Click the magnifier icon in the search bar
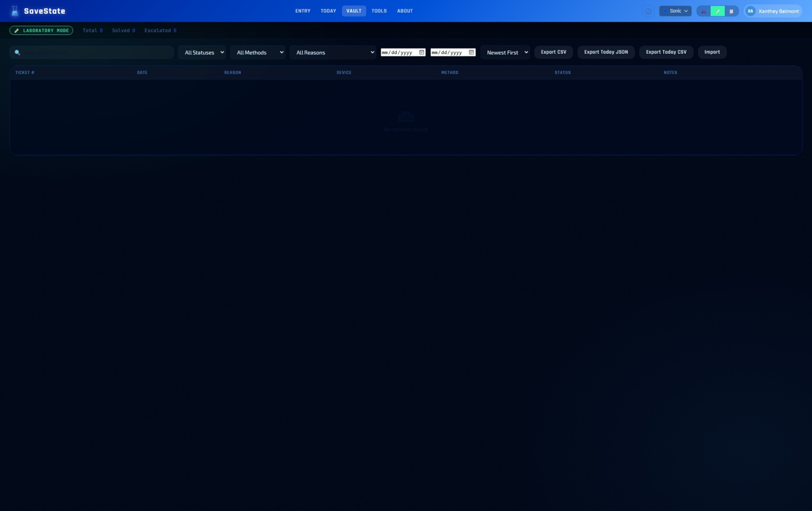Image resolution: width=812 pixels, height=511 pixels. [x=17, y=52]
